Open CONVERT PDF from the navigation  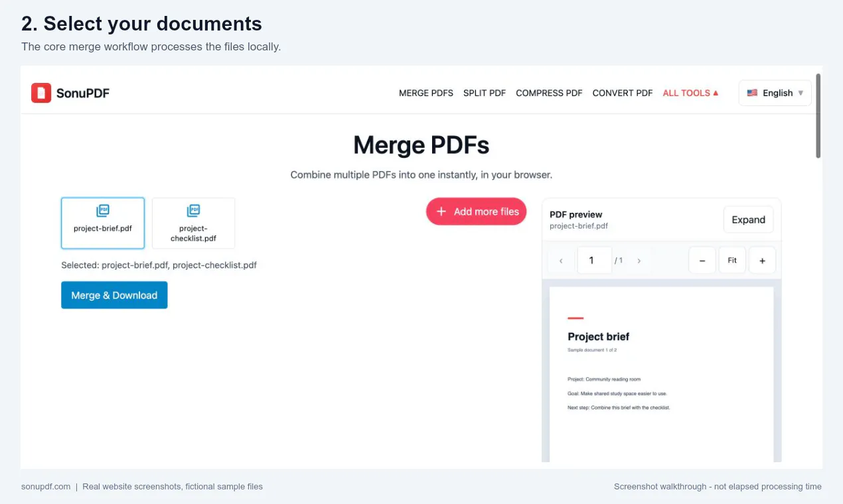click(x=623, y=93)
